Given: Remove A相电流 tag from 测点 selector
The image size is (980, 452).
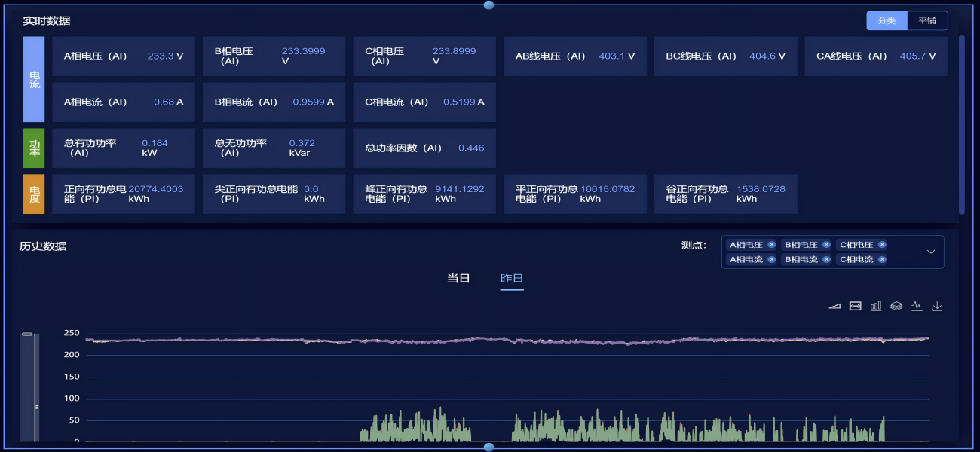Looking at the screenshot, I should 771,259.
